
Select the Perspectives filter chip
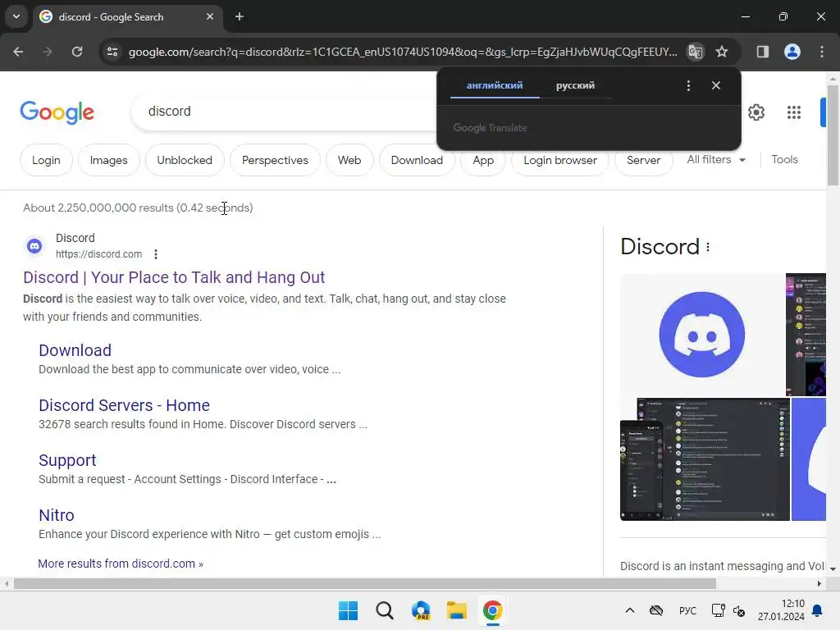(x=275, y=160)
